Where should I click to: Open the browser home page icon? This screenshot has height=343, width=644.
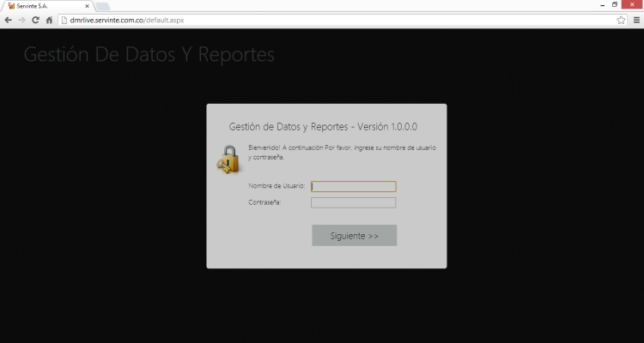pyautogui.click(x=49, y=20)
